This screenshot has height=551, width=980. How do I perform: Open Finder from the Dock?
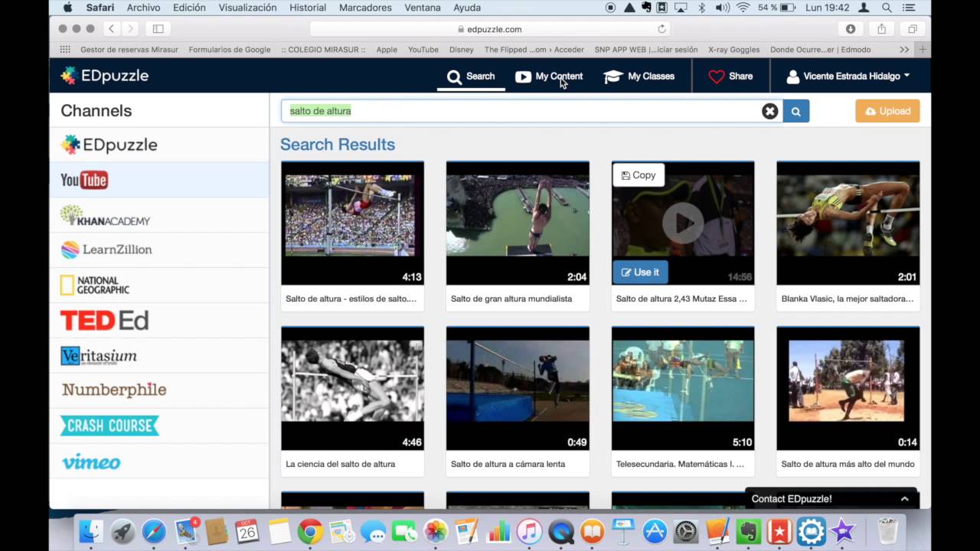(x=91, y=531)
